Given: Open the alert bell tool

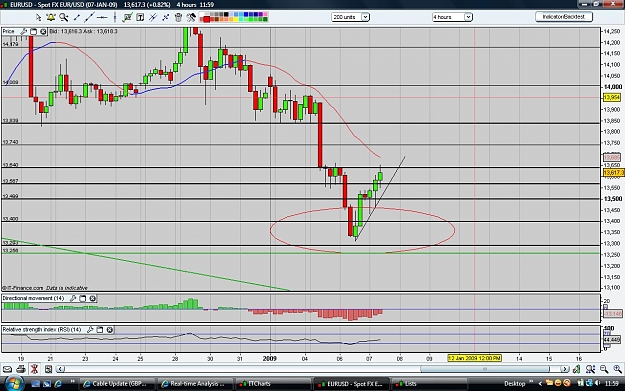Looking at the screenshot, I should 51,17.
